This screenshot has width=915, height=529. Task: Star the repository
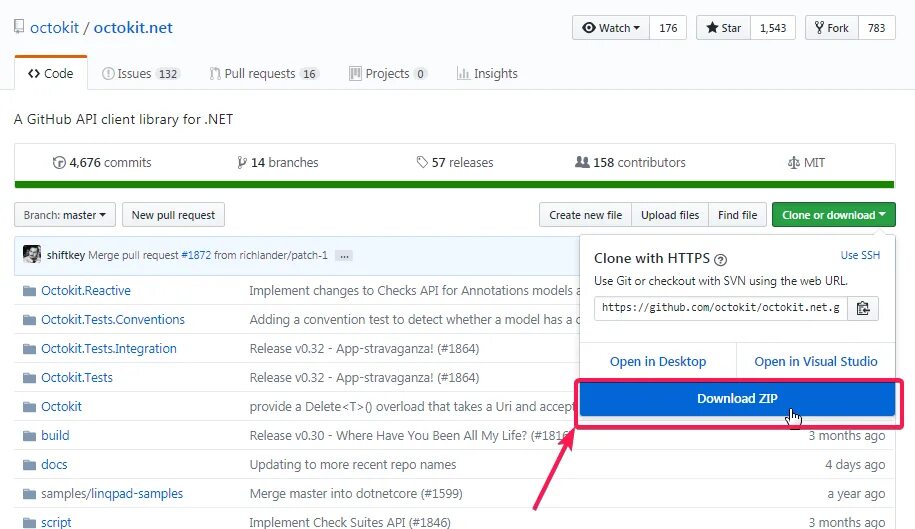coord(724,28)
